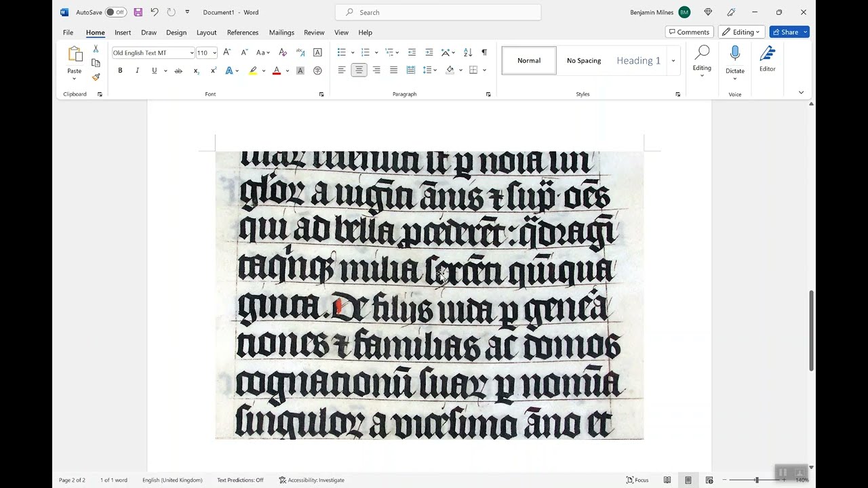Image resolution: width=868 pixels, height=488 pixels.
Task: Clear all formatting eraser icon
Action: tap(283, 52)
